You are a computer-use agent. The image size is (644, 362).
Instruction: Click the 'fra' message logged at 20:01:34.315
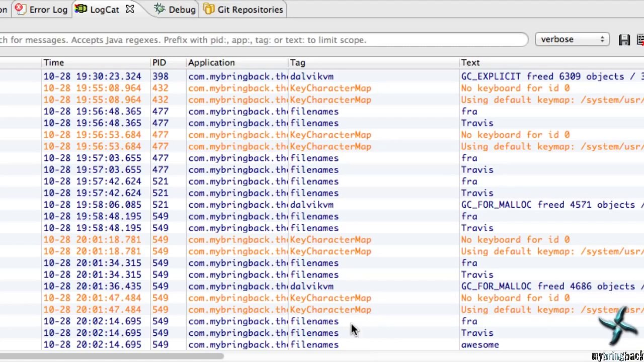click(469, 263)
